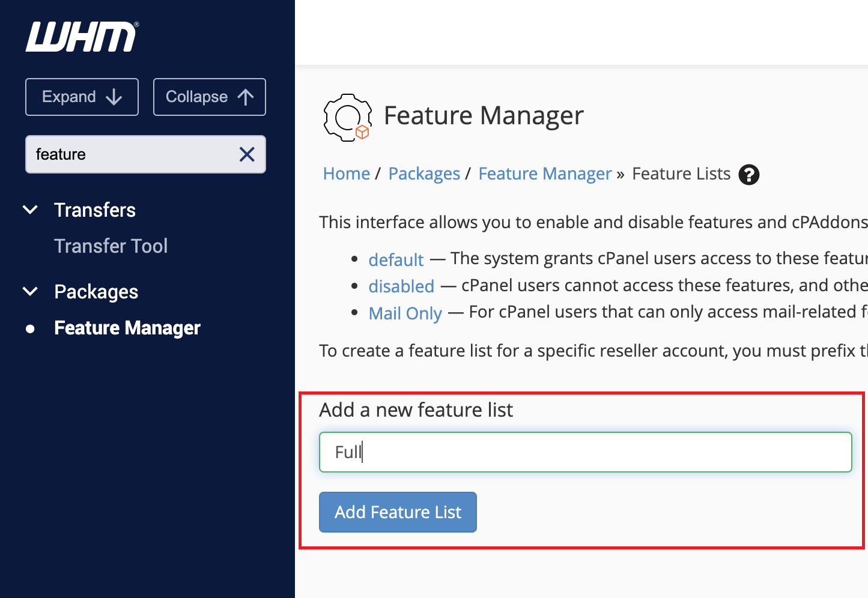Collapse the Transfers section chevron
Viewport: 868px width, 598px height.
[x=30, y=210]
